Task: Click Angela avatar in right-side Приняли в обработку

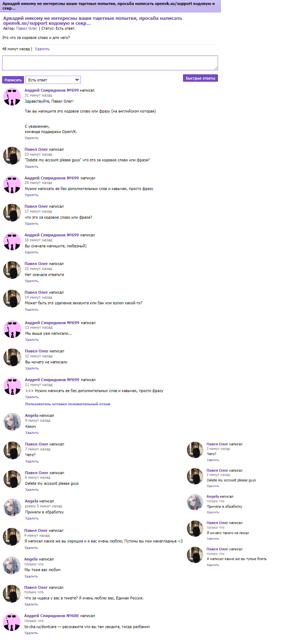Action: click(195, 502)
